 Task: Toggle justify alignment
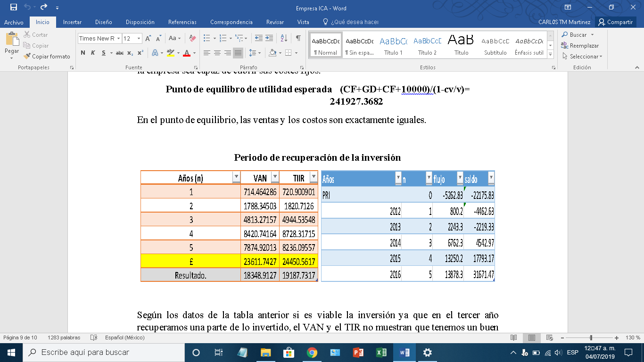coord(238,53)
